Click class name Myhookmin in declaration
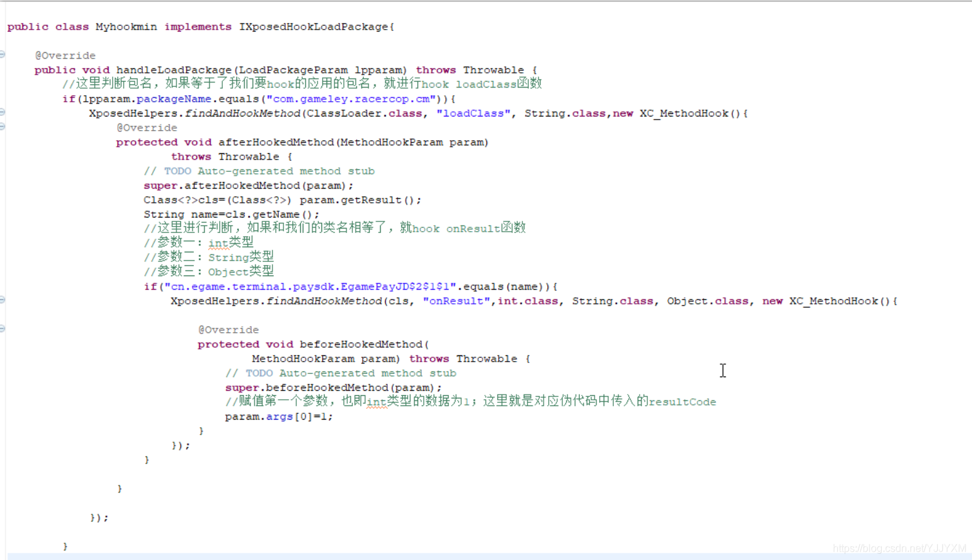972x560 pixels. pyautogui.click(x=126, y=27)
